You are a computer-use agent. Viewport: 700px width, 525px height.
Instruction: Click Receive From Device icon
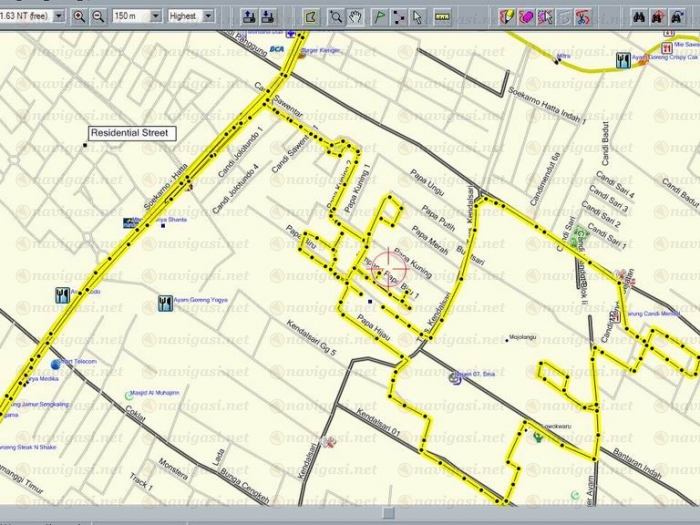pyautogui.click(x=268, y=16)
